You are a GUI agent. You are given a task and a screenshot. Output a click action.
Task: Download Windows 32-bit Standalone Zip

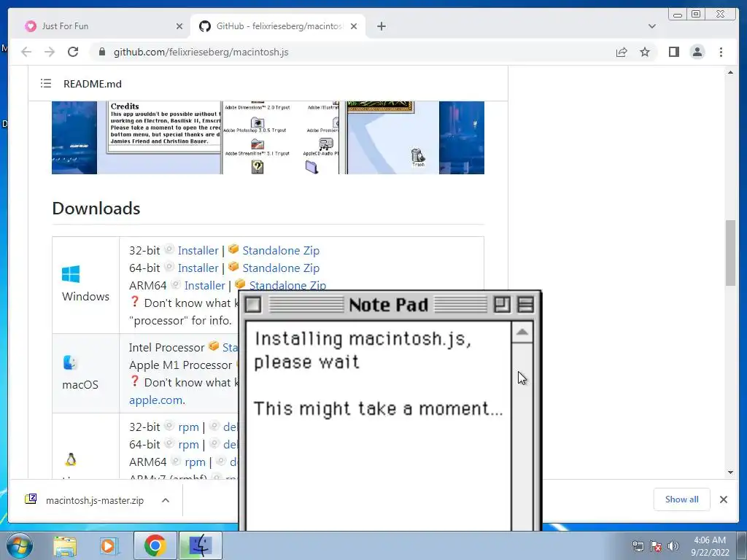281,251
